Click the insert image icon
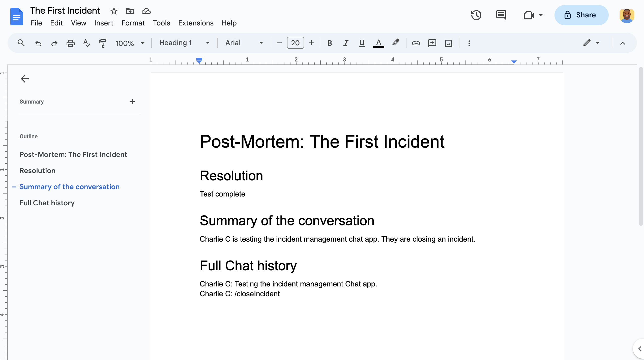The image size is (644, 360). point(448,43)
